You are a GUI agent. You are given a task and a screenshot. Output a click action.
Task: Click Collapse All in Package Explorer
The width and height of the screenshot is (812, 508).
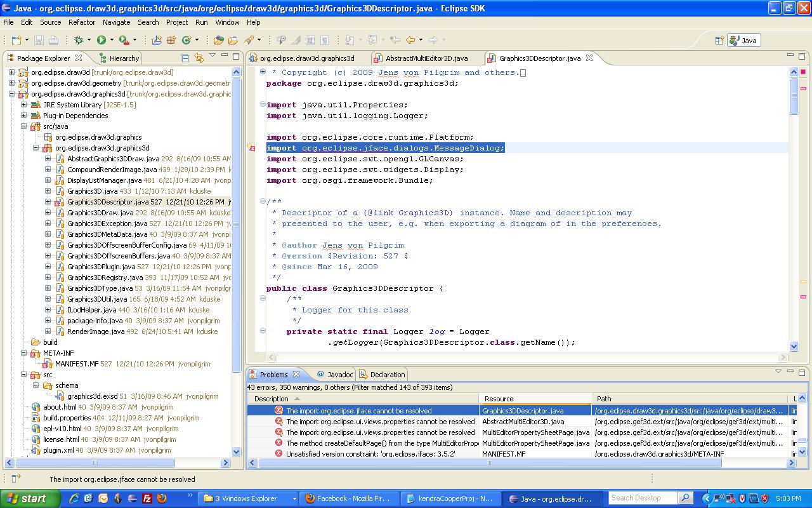[185, 58]
